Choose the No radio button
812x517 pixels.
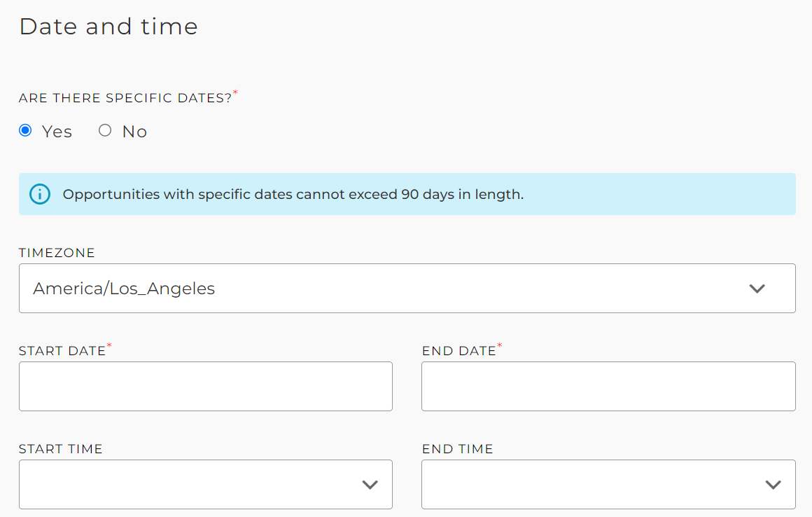[x=105, y=130]
